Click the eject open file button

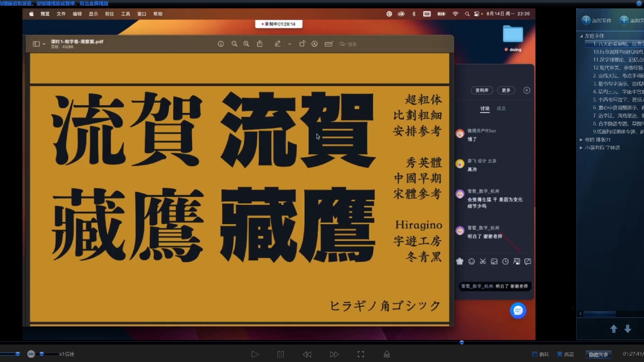point(387,354)
